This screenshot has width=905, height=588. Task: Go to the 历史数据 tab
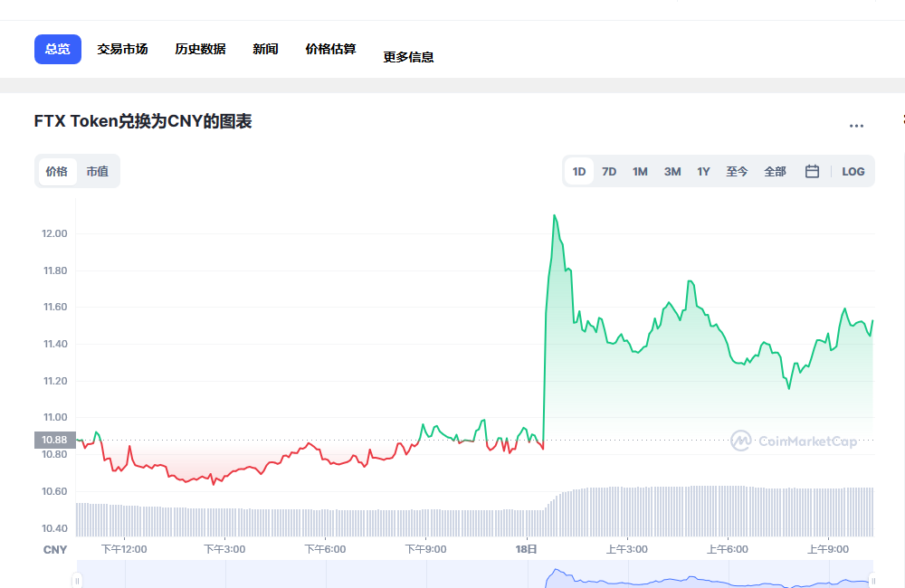[200, 49]
